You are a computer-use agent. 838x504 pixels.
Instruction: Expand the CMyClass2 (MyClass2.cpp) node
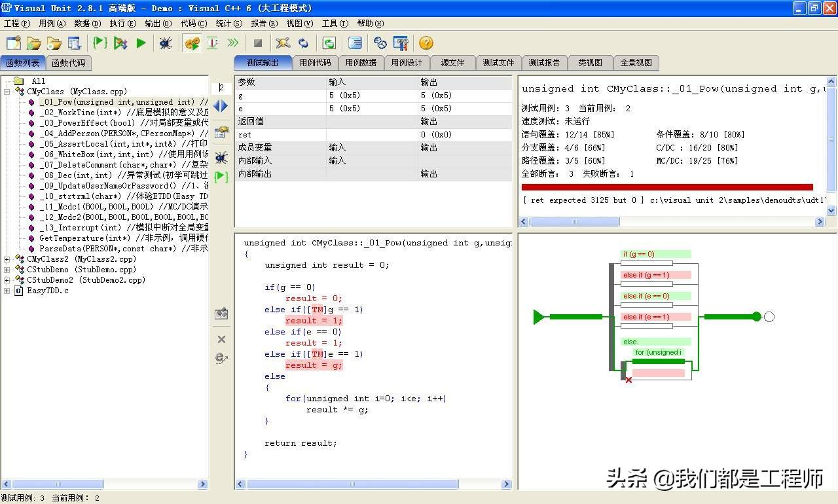pyautogui.click(x=7, y=259)
